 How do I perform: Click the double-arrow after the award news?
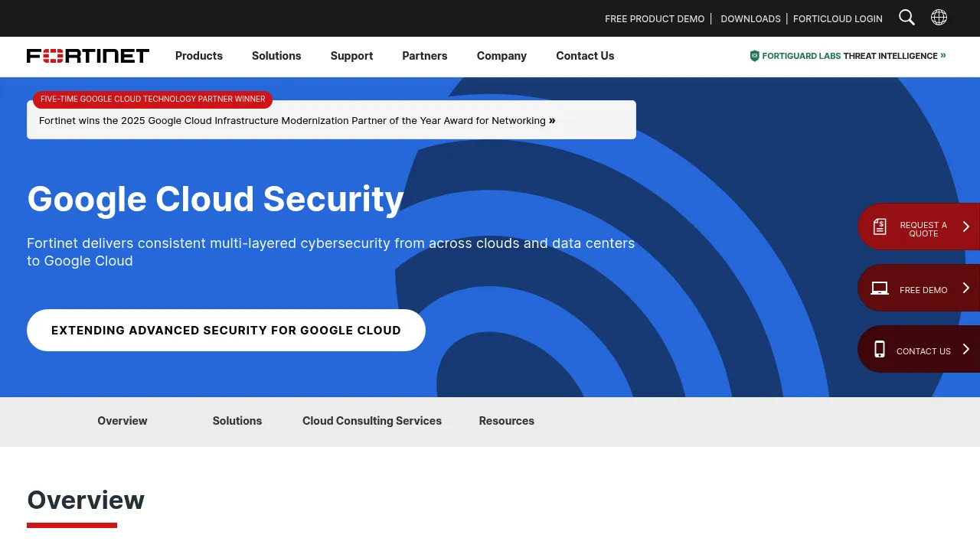pyautogui.click(x=552, y=120)
